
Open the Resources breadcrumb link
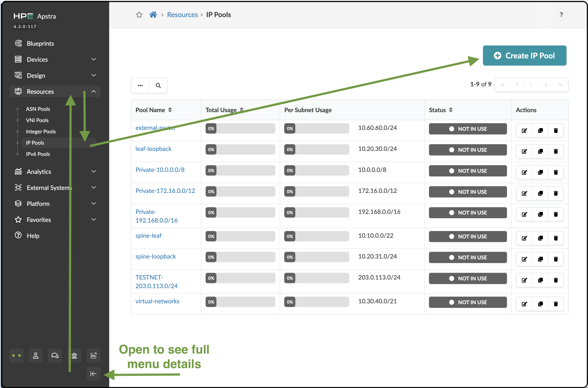tap(182, 15)
